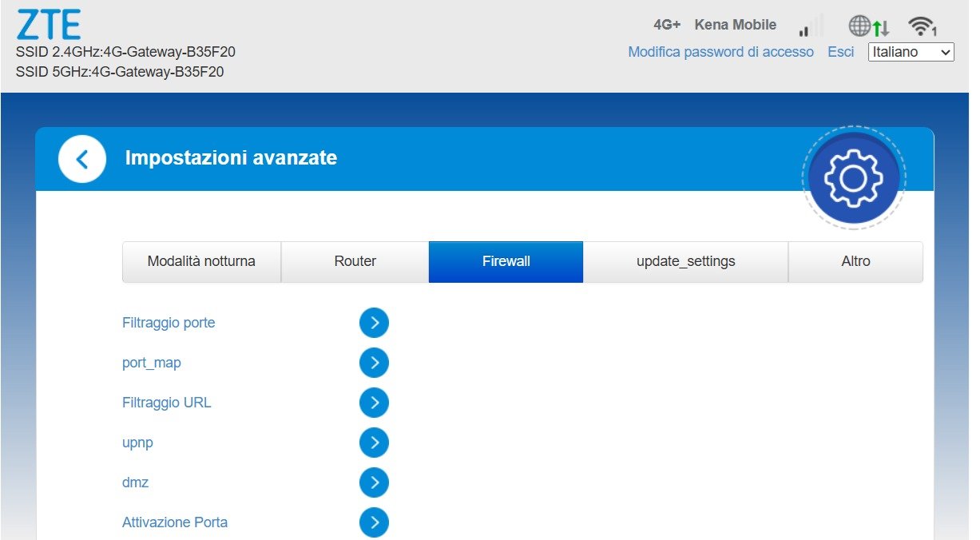Click the settings gear icon
980x540 pixels.
pos(853,178)
